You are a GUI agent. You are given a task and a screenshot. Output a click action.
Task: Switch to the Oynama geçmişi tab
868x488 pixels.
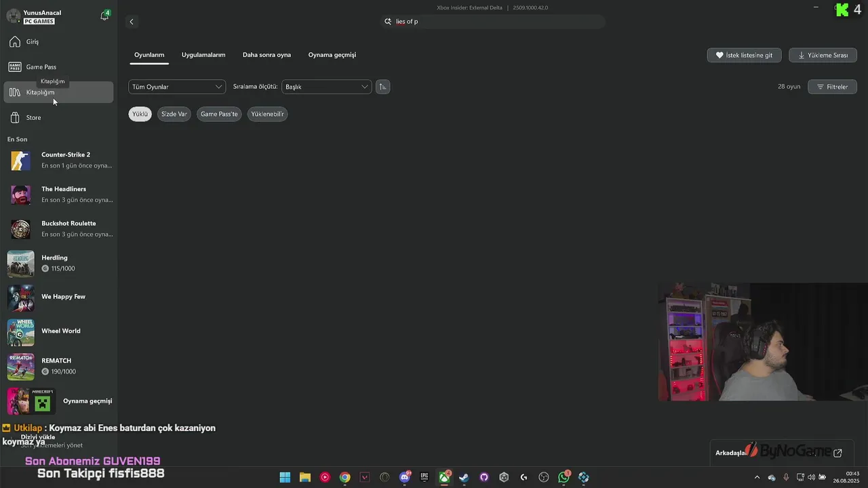332,55
